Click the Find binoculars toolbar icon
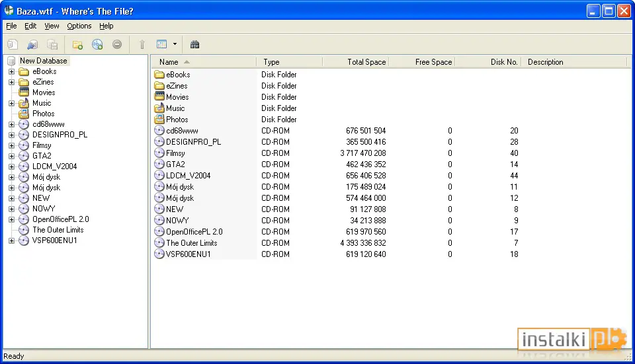Image resolution: width=635 pixels, height=364 pixels. pos(194,44)
